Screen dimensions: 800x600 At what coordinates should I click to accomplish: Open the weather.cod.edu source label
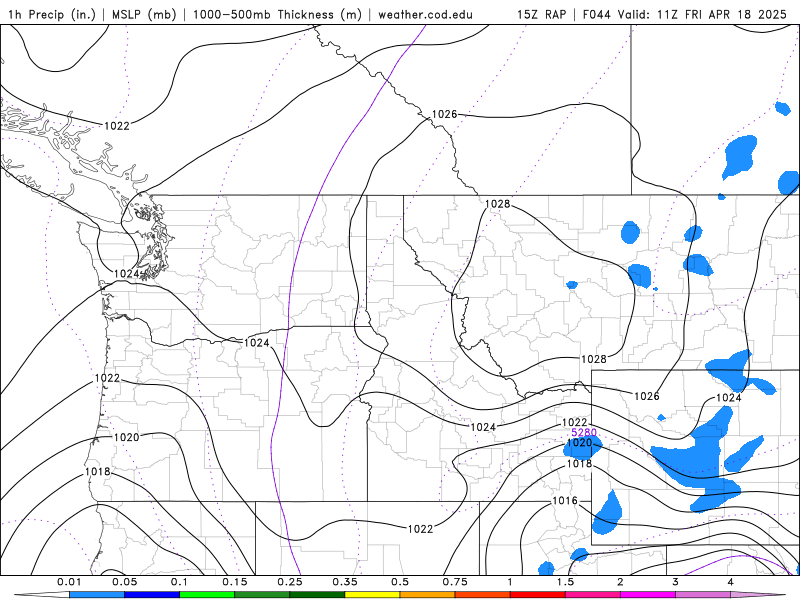[425, 14]
